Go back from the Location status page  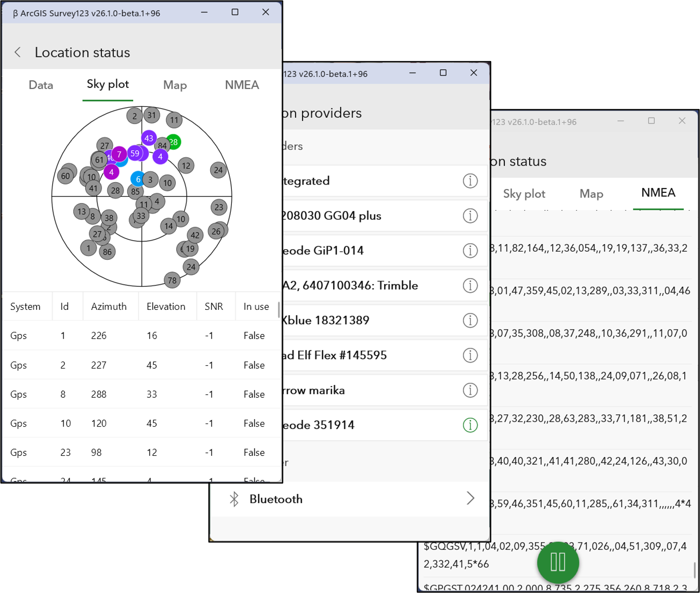[17, 52]
